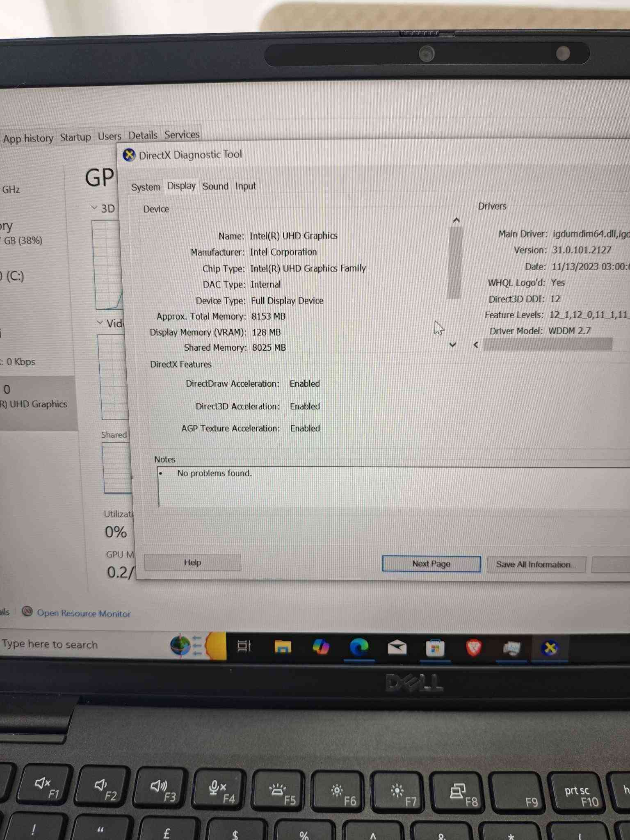Viewport: 630px width, 840px height.
Task: Open Task Manager's Startup tab
Action: [x=75, y=137]
